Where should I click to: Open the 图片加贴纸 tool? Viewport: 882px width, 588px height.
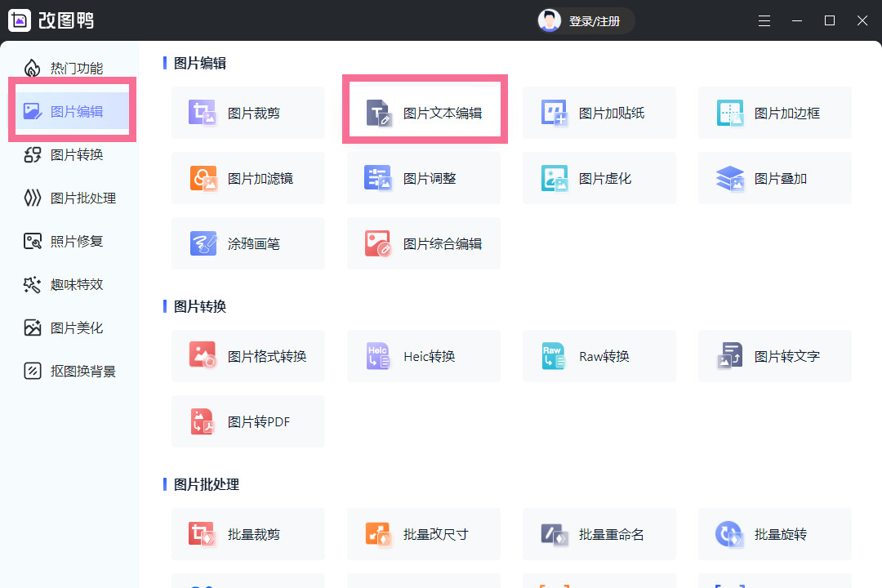click(599, 113)
